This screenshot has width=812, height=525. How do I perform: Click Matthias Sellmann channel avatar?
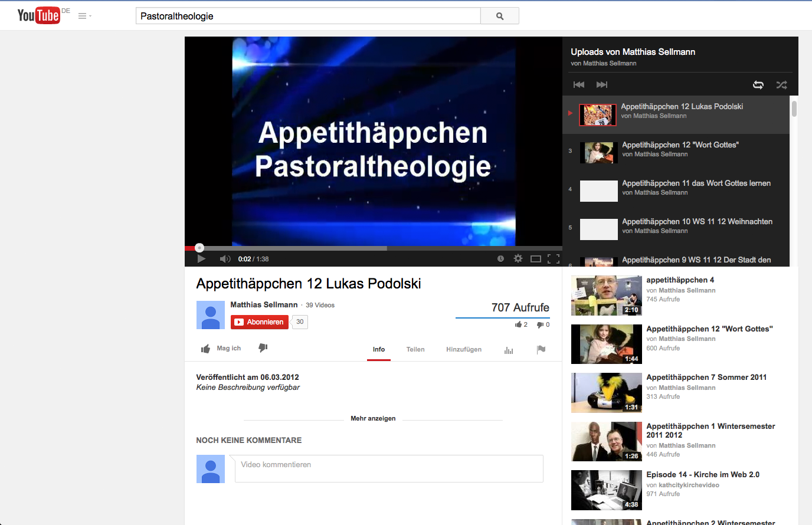tap(211, 315)
